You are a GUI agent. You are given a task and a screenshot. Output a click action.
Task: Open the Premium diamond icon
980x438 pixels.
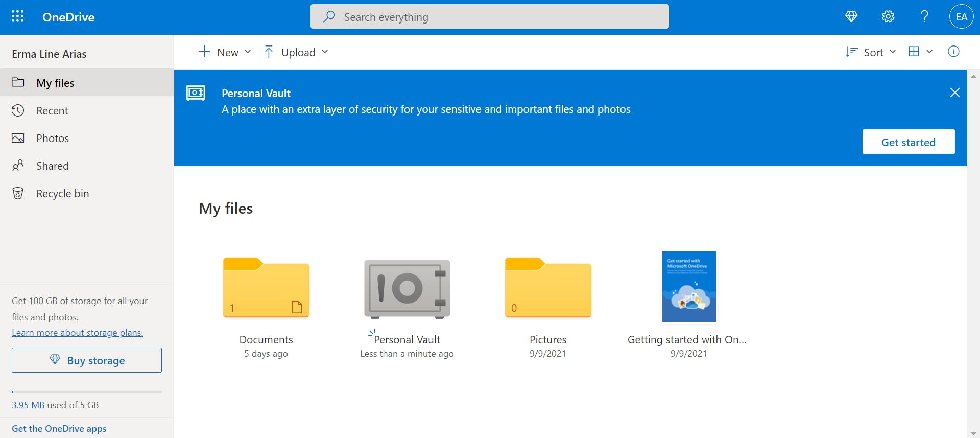851,17
